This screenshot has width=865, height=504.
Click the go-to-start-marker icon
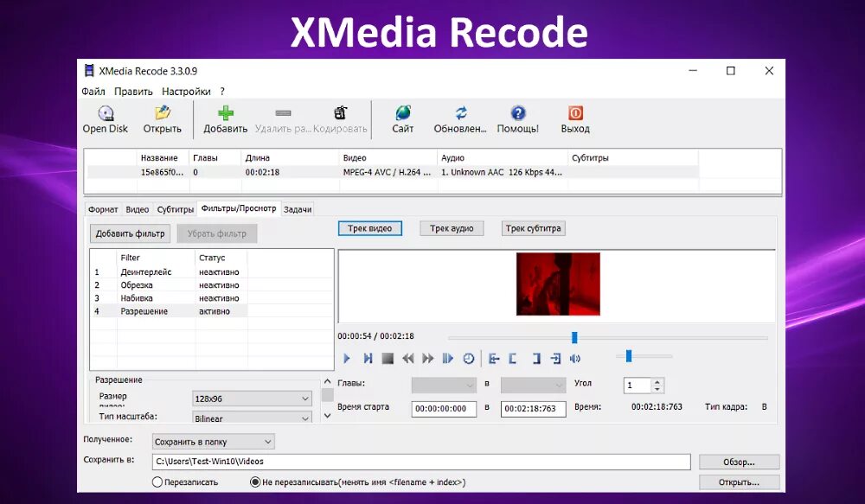coord(494,359)
